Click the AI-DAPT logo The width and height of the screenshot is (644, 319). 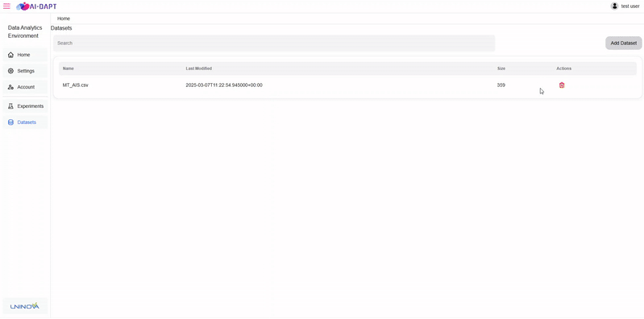coord(36,6)
